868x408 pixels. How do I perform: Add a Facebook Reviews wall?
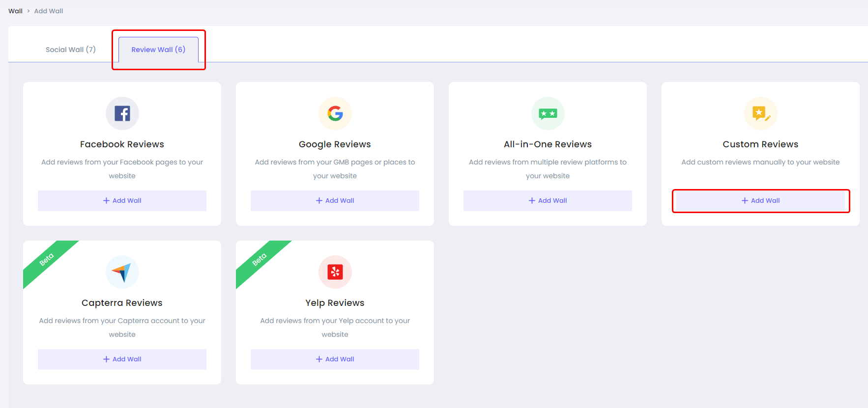pyautogui.click(x=122, y=201)
